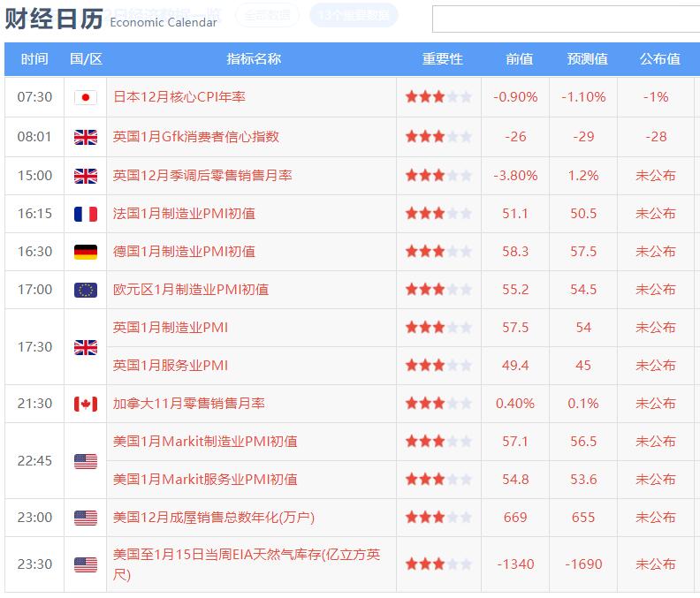Open 欧元区1月制造业PMI初值 indicator

pyautogui.click(x=191, y=290)
